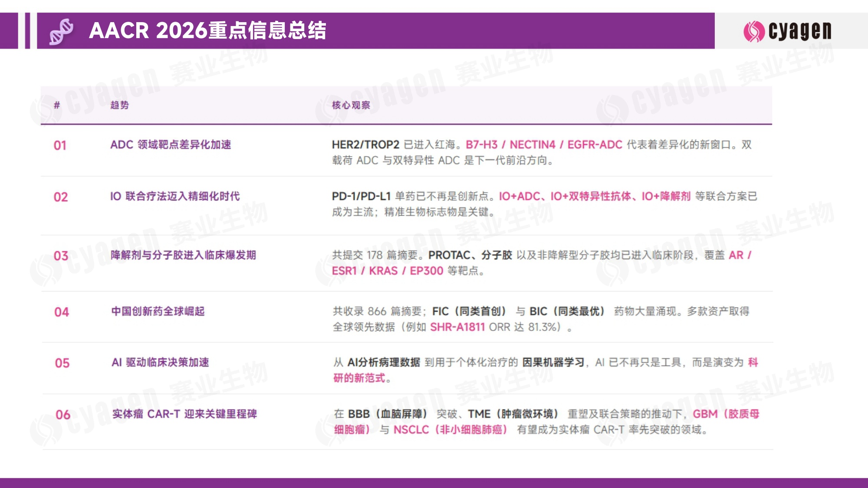868x488 pixels.
Task: Select row number "02"
Action: (x=61, y=197)
